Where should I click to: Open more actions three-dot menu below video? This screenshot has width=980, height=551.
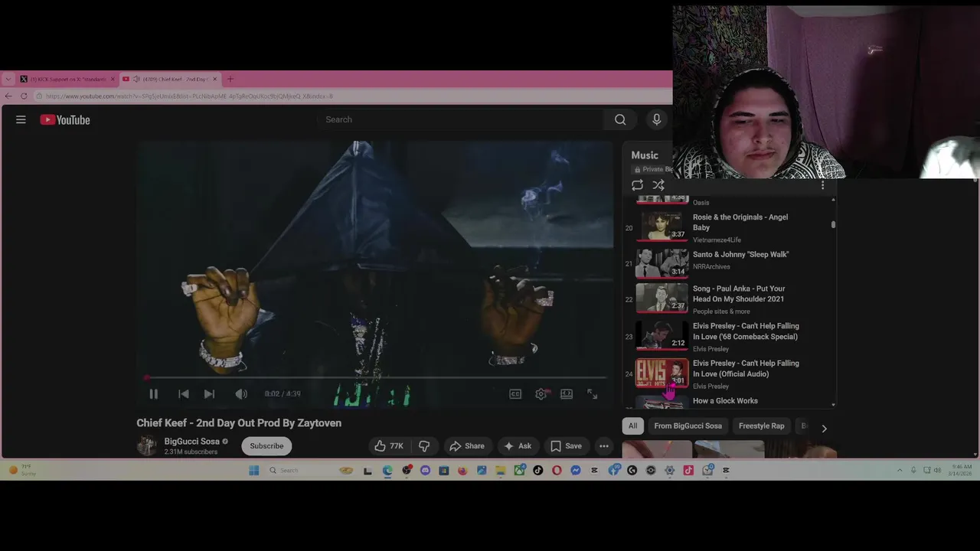click(604, 446)
